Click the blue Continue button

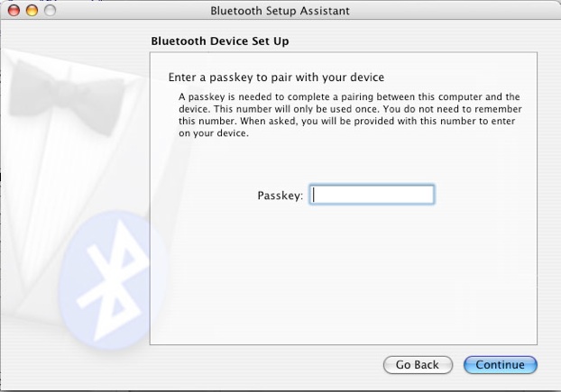click(501, 365)
